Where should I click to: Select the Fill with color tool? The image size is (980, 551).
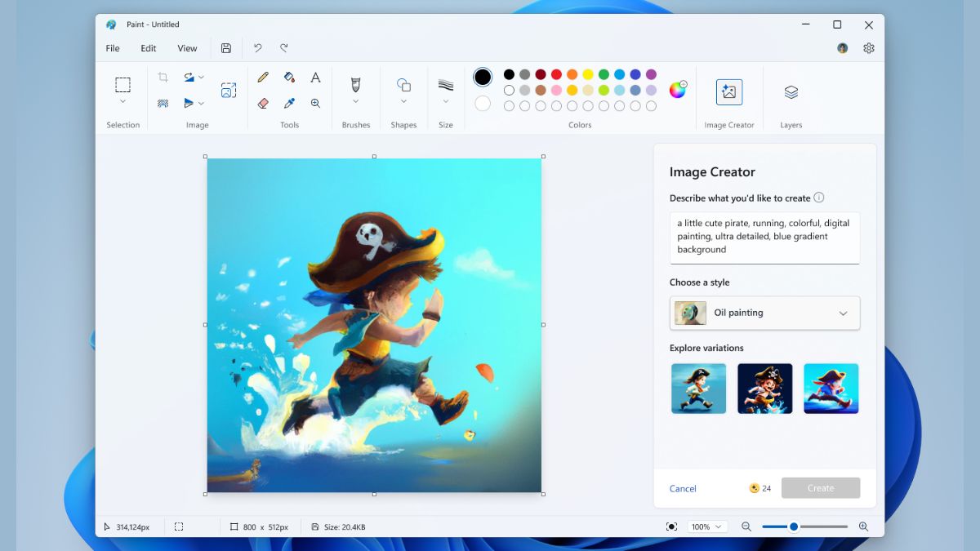[288, 77]
